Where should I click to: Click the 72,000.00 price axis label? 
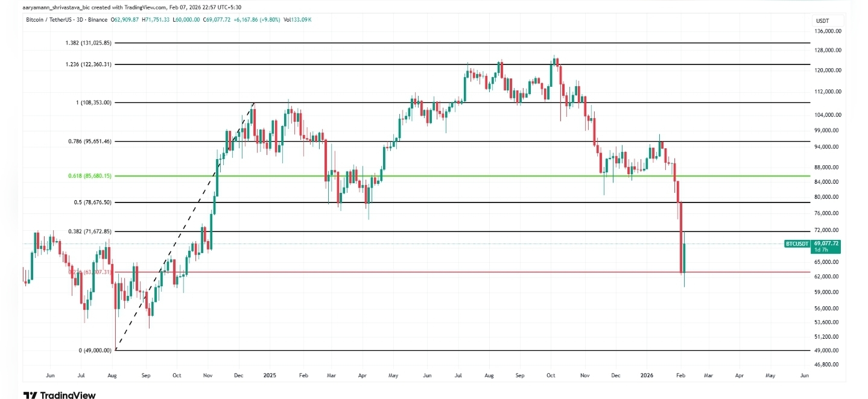pos(826,230)
